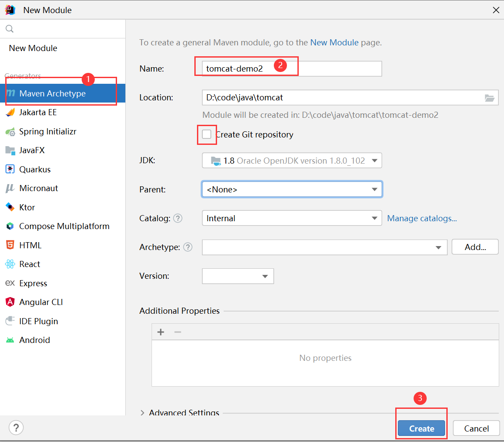Select the Spring Initializr generator
Viewport: 504px width, 442px height.
tap(63, 131)
